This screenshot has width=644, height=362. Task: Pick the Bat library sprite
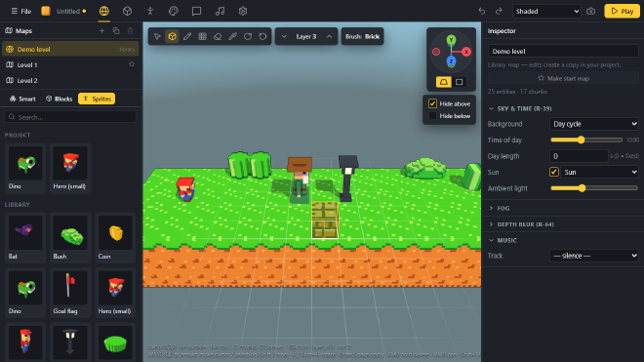(x=25, y=238)
